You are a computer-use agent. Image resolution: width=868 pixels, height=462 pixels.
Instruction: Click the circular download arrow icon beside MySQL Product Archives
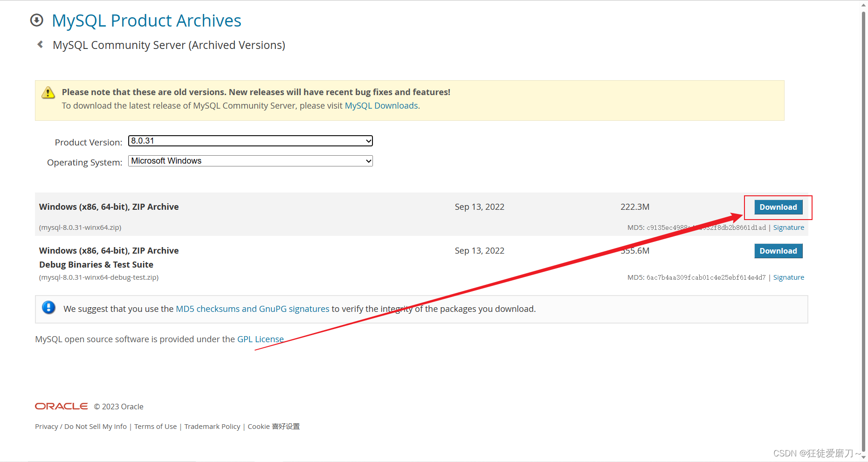(x=36, y=20)
